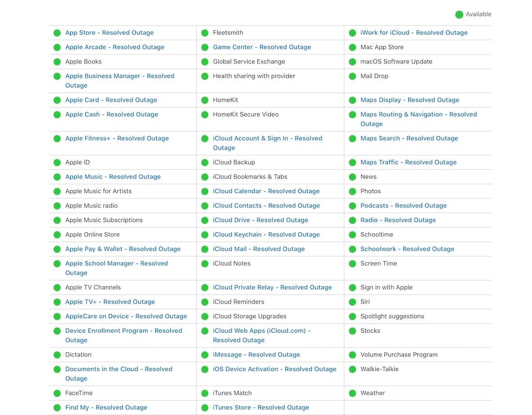View Device Enrollment Program resolved outage

pyautogui.click(x=123, y=335)
